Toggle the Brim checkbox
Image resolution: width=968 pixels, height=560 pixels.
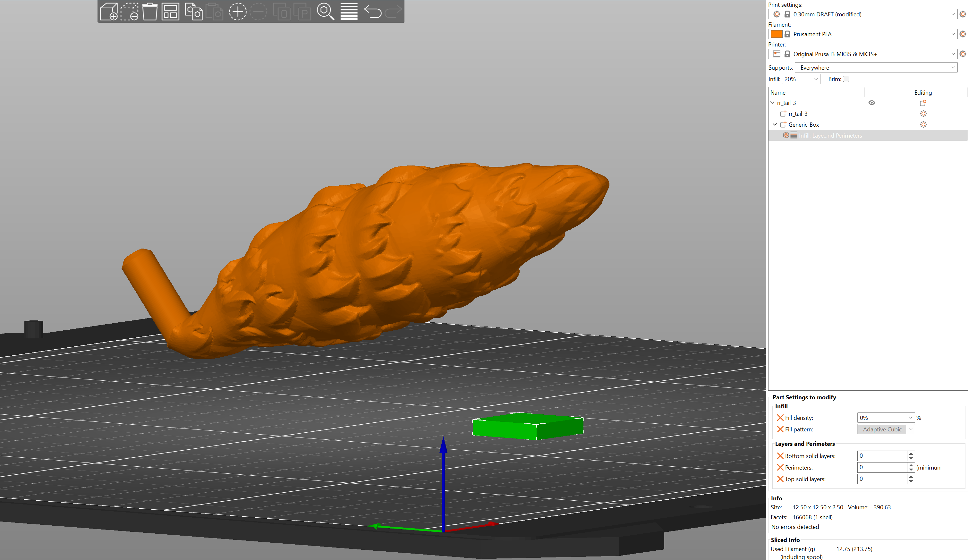coord(846,79)
